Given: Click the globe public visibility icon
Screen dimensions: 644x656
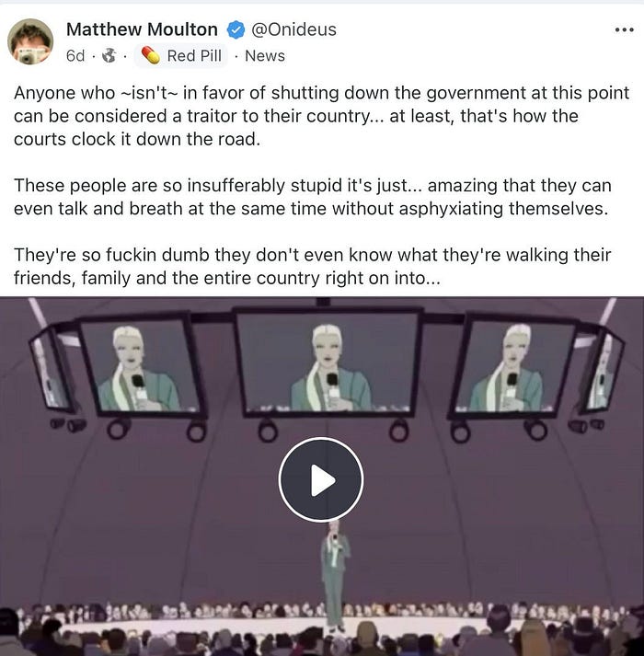Looking at the screenshot, I should tap(109, 55).
